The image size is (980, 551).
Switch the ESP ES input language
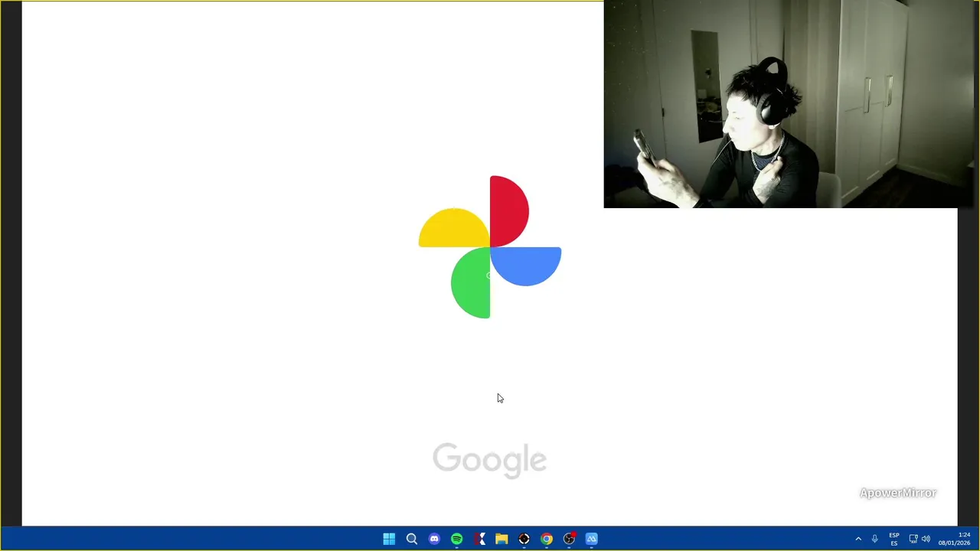894,539
